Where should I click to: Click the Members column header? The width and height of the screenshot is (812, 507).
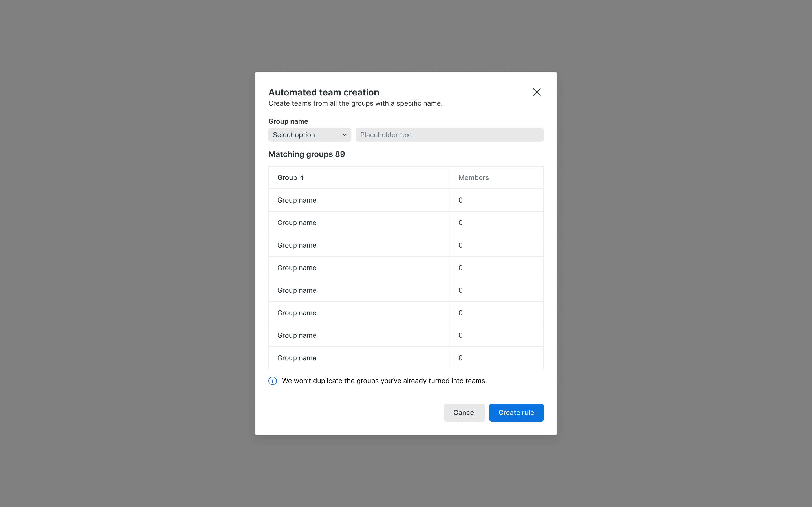pos(473,178)
